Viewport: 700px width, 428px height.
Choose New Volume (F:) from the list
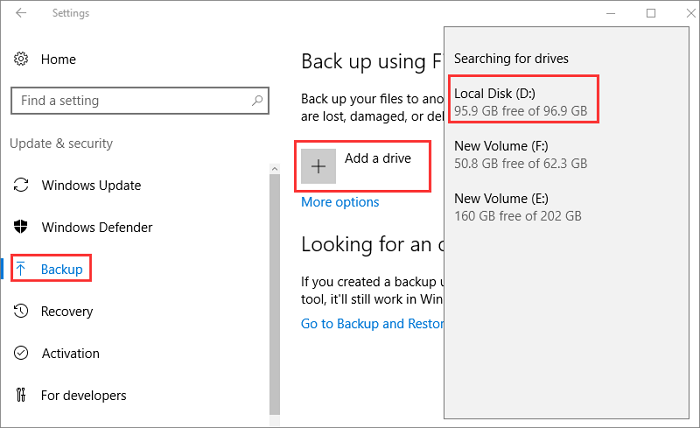point(520,154)
